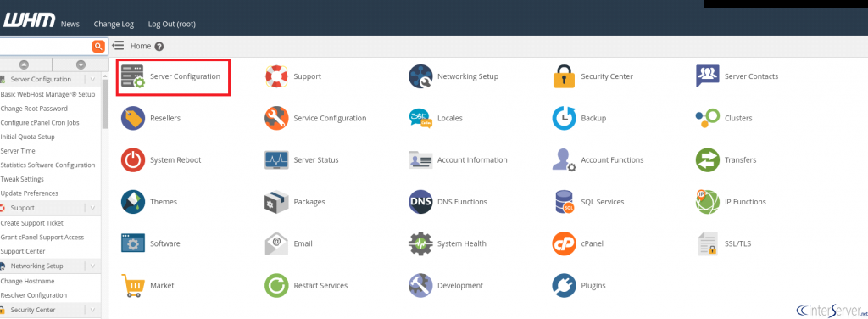Open the Resellers tag icon
Screen dimensions: 868x319
(132, 118)
